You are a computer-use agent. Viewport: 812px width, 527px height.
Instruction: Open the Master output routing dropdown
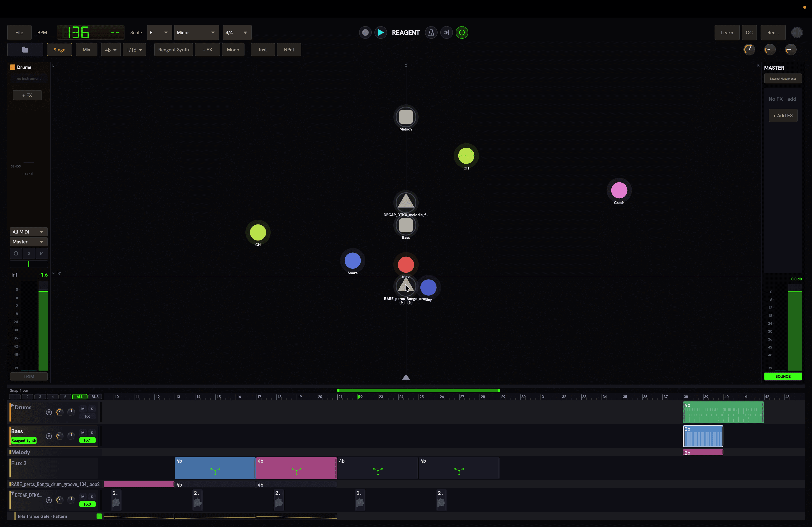coord(29,242)
